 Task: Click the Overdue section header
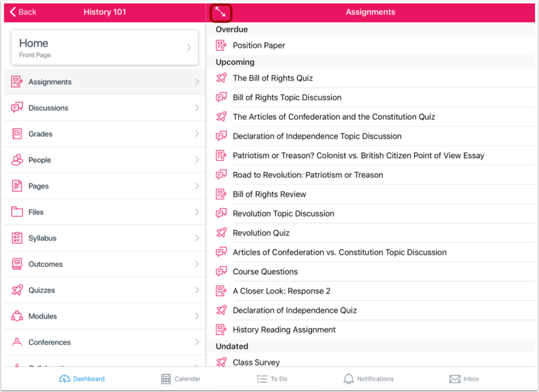point(371,29)
